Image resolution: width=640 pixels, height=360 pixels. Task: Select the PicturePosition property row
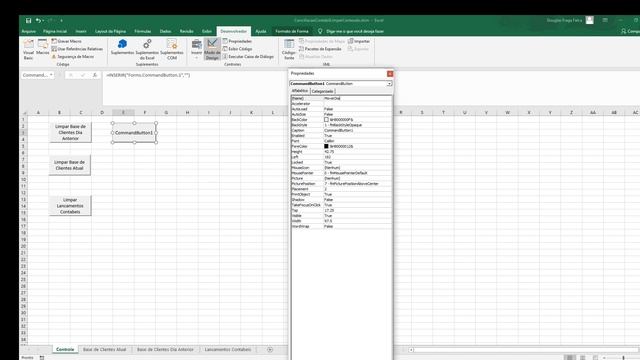click(341, 184)
